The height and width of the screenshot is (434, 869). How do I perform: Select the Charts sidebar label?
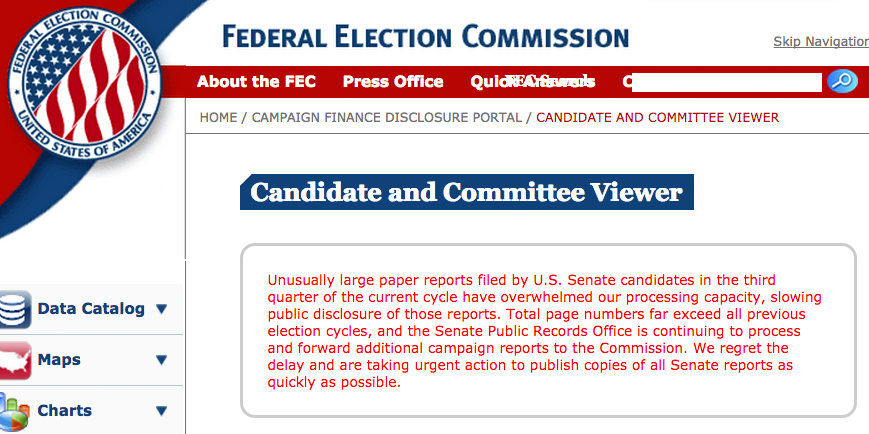click(x=64, y=411)
